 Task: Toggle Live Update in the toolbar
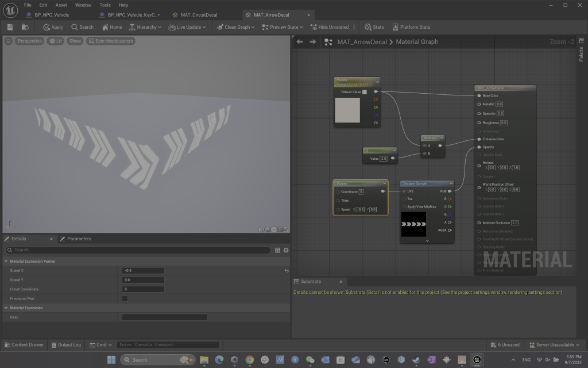pyautogui.click(x=187, y=27)
